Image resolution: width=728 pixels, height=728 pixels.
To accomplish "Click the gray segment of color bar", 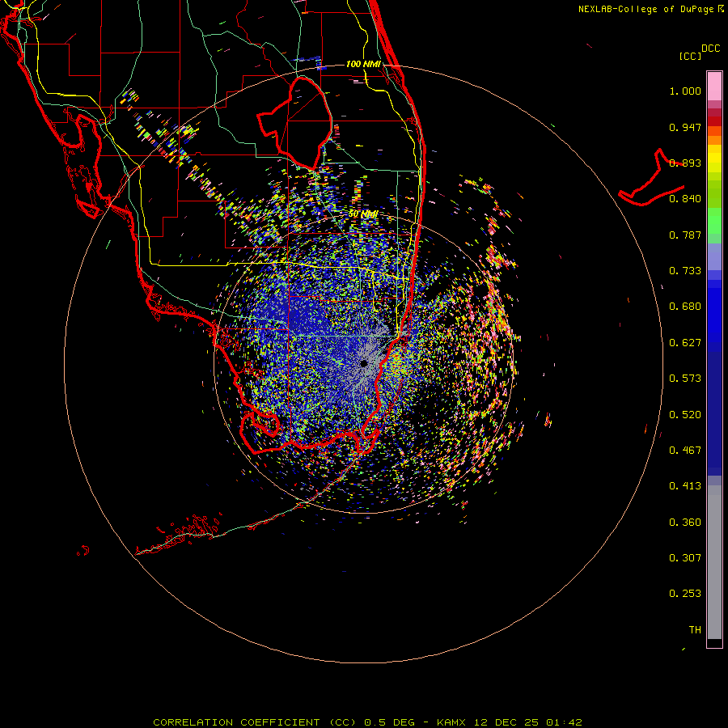I will point(714,562).
